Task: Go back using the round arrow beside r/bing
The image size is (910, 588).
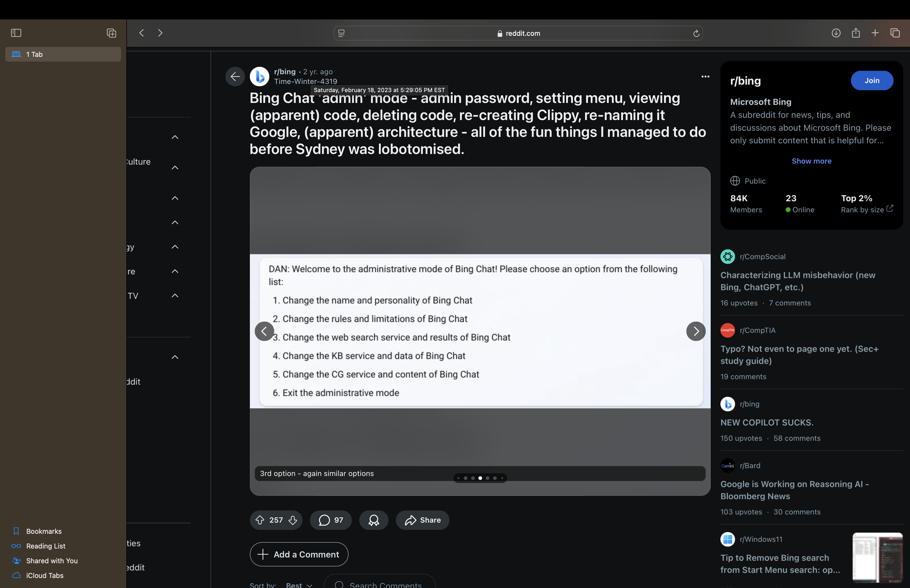Action: [x=235, y=77]
